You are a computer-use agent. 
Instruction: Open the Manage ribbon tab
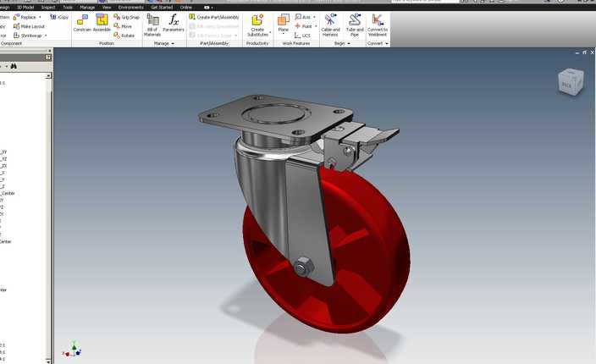87,8
